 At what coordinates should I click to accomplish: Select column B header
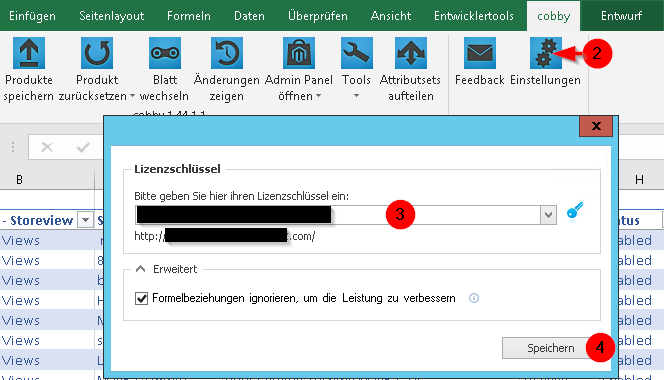19,180
